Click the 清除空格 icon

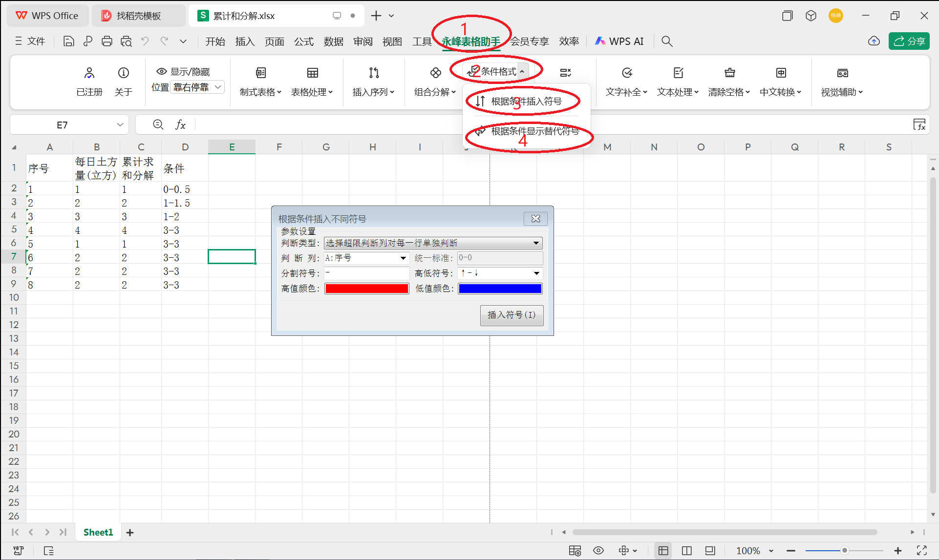729,73
